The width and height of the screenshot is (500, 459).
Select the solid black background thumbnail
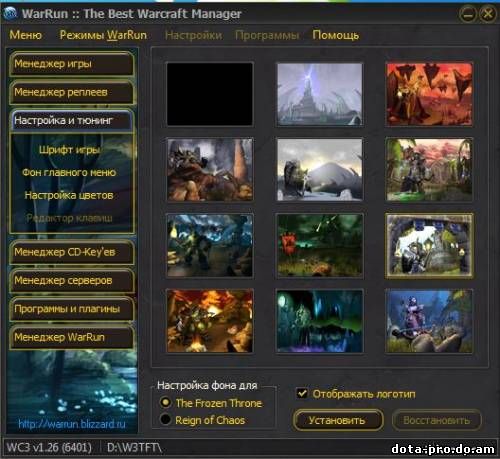coord(210,94)
